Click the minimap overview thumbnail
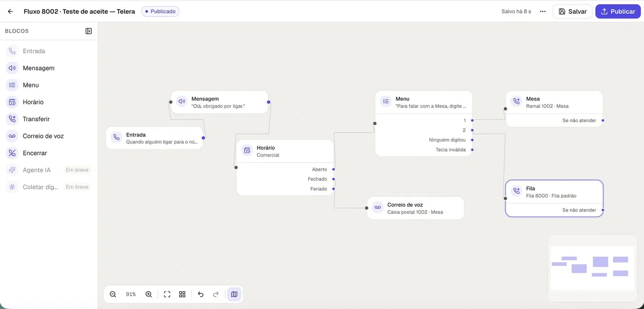Viewport: 644px width, 309px height. (x=592, y=268)
